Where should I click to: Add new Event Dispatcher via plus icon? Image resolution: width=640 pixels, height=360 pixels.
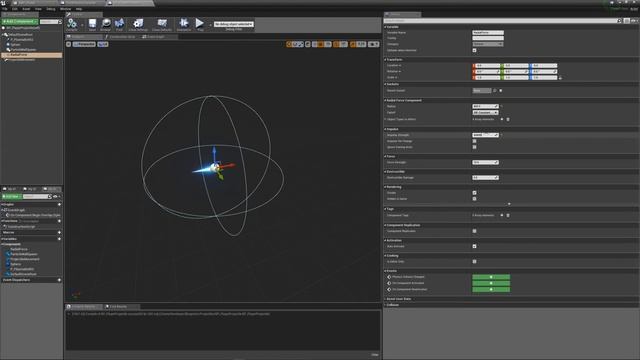(59, 280)
